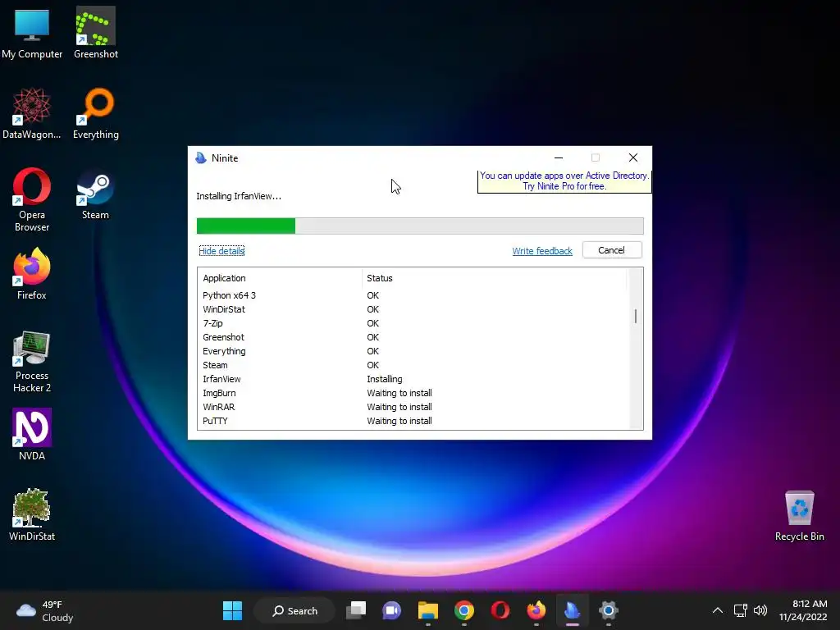The height and width of the screenshot is (630, 840).
Task: Click the Ninite taskbar icon
Action: pos(572,610)
